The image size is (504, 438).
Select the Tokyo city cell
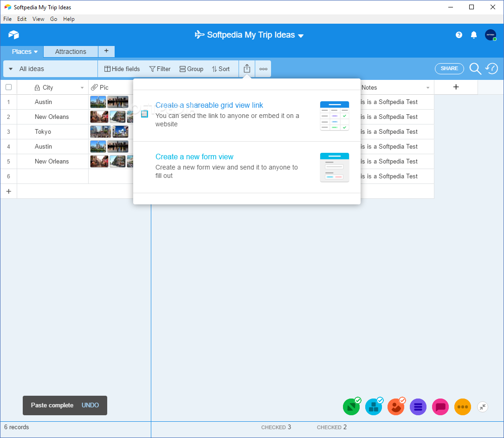(x=53, y=131)
